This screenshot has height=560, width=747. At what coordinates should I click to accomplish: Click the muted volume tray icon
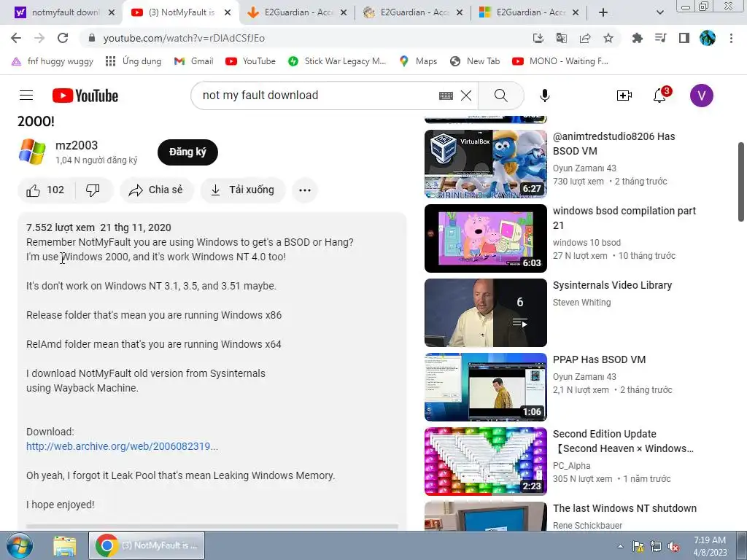click(673, 547)
